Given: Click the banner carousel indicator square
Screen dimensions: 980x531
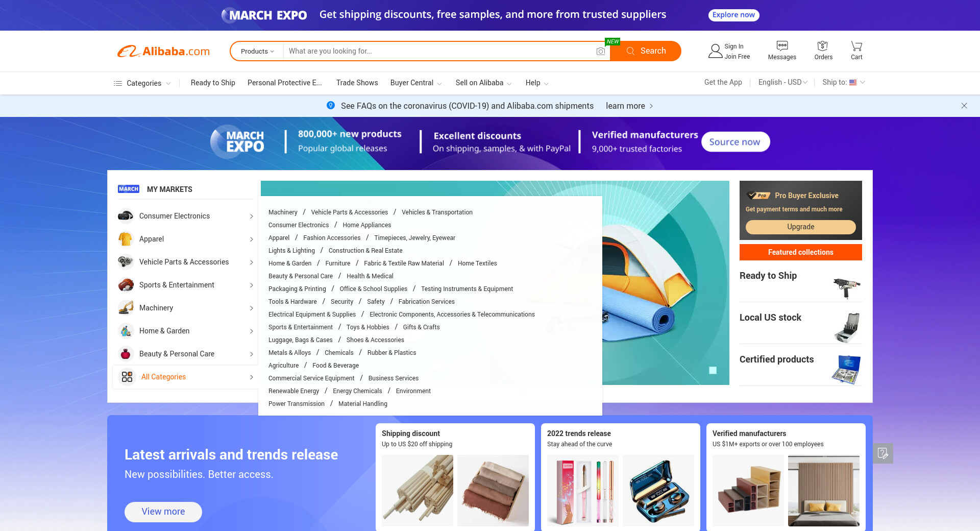Looking at the screenshot, I should tap(713, 370).
